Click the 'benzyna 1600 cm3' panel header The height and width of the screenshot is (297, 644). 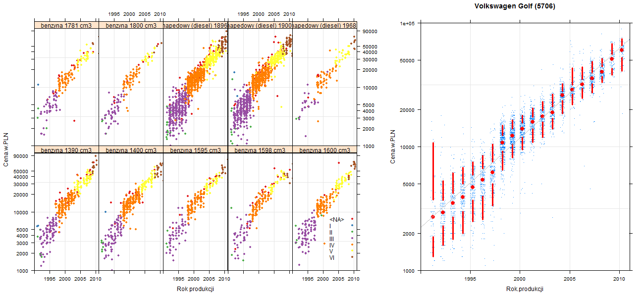coord(324,150)
